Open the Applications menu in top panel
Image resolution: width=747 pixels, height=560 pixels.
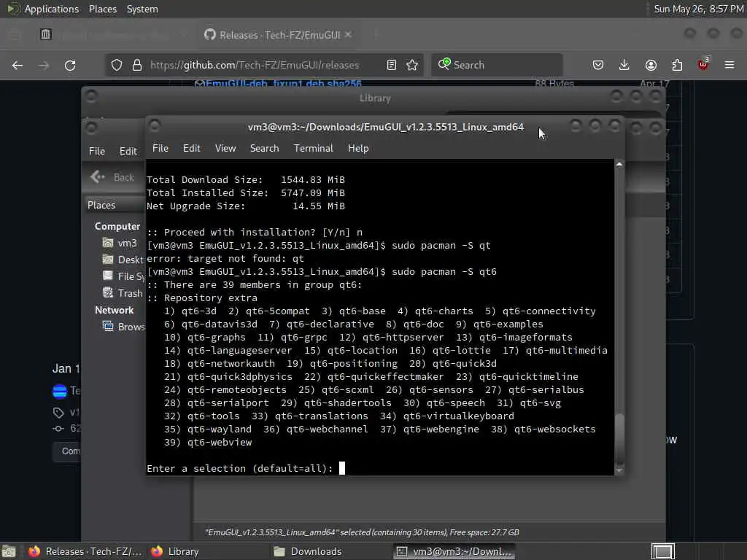pos(52,9)
